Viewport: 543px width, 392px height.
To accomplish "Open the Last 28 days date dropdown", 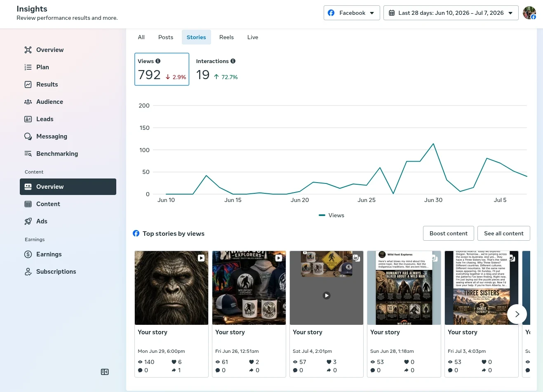I will [x=451, y=13].
